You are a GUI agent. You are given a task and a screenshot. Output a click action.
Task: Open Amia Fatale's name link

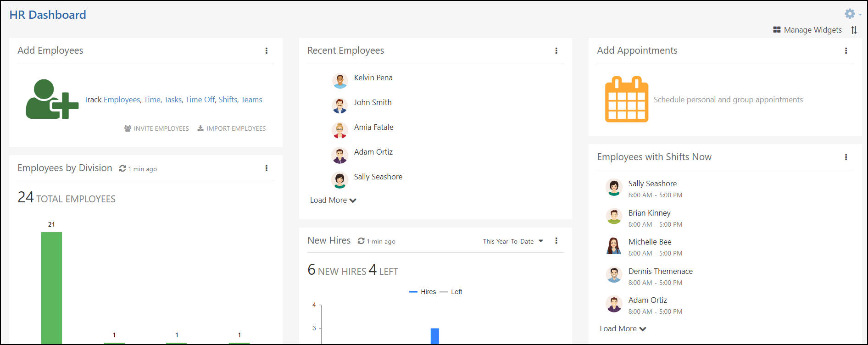coord(373,127)
